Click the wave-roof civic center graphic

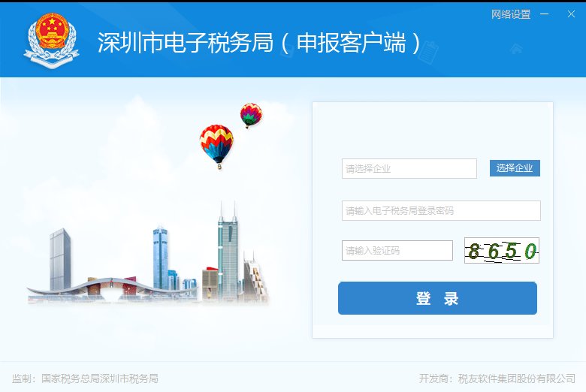[x=112, y=289]
